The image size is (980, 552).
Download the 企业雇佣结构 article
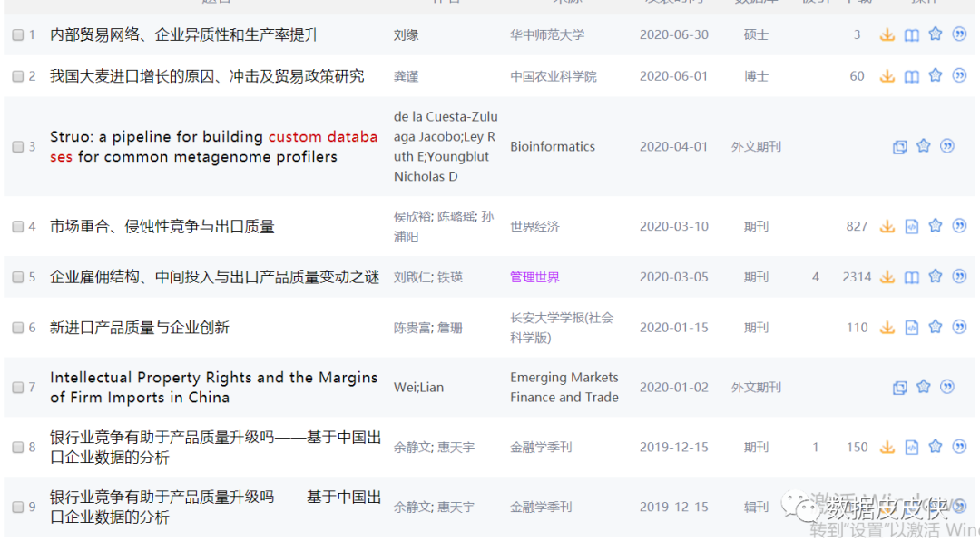[x=887, y=277]
